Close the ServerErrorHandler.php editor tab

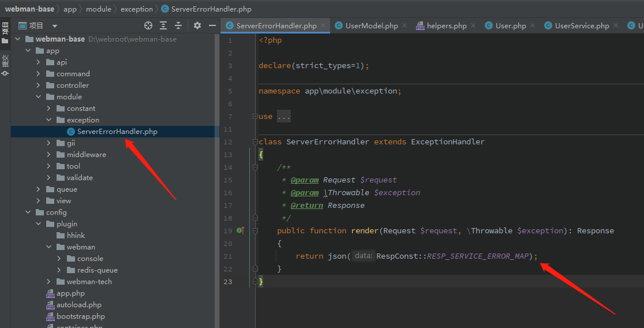click(x=323, y=25)
